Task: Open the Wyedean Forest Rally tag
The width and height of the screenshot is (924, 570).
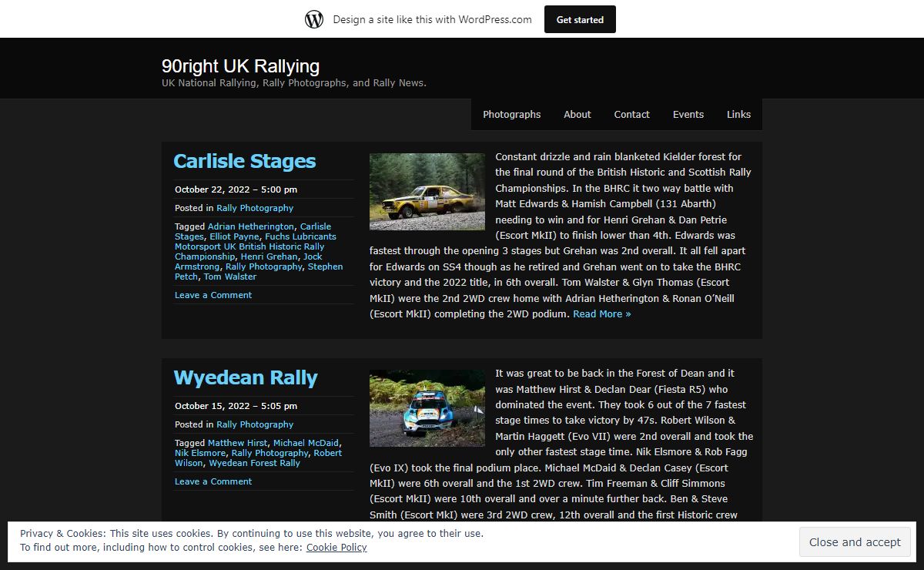Action: (254, 463)
